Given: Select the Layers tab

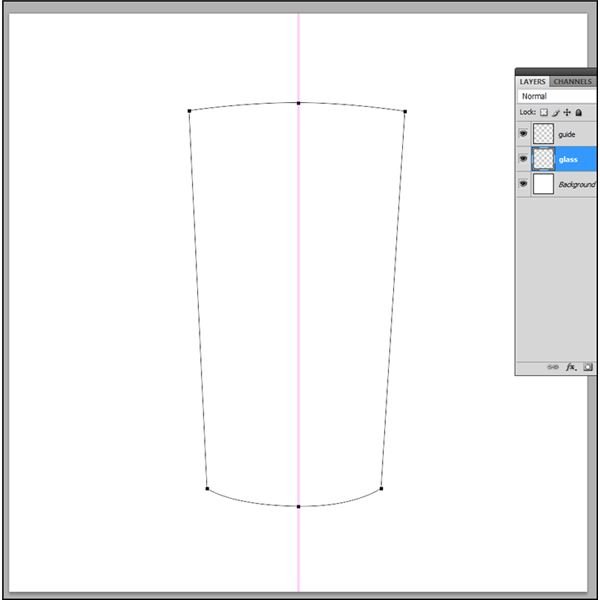Looking at the screenshot, I should tap(532, 82).
